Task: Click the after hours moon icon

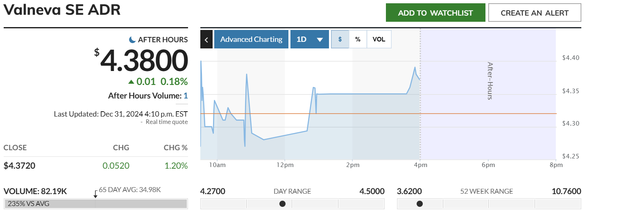Action: pos(132,40)
